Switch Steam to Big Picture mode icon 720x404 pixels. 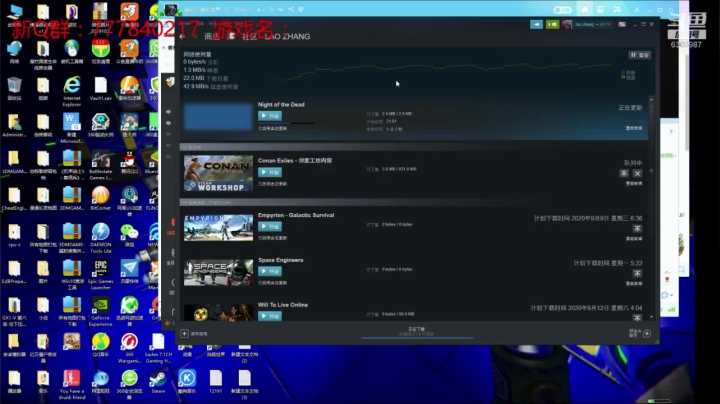tap(622, 24)
